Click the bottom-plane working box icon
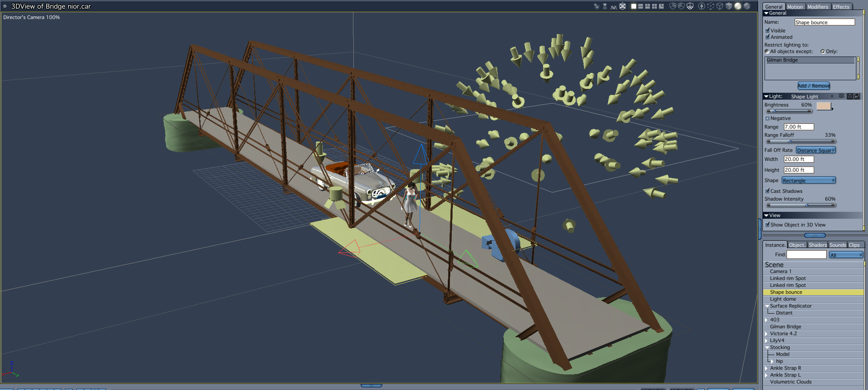 690,6
